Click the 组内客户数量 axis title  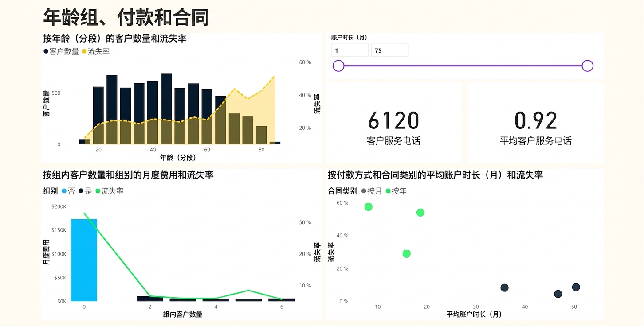click(x=183, y=314)
